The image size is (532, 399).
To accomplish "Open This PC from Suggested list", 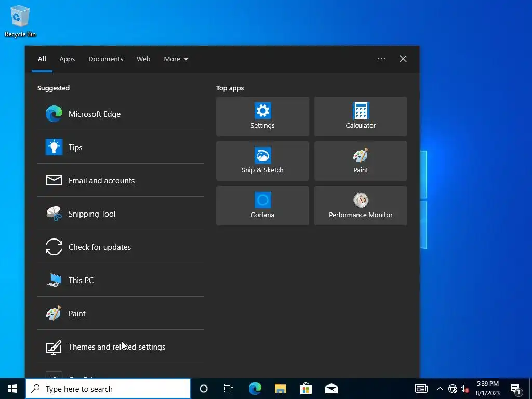I will coord(120,280).
